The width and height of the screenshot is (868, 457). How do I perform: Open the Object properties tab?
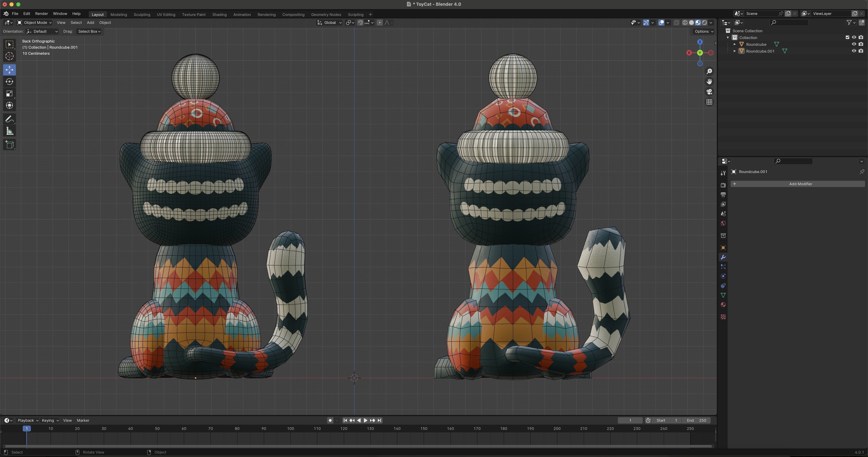coord(723,248)
